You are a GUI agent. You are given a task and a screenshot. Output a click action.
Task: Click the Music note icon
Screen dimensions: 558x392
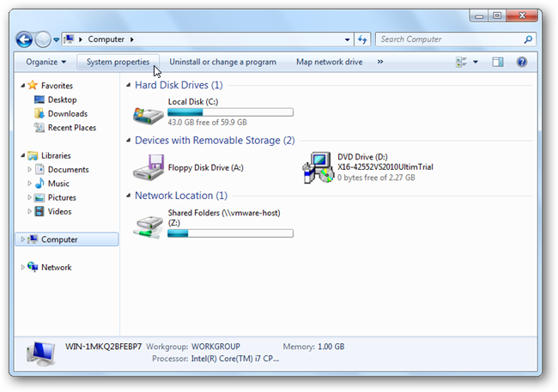39,184
